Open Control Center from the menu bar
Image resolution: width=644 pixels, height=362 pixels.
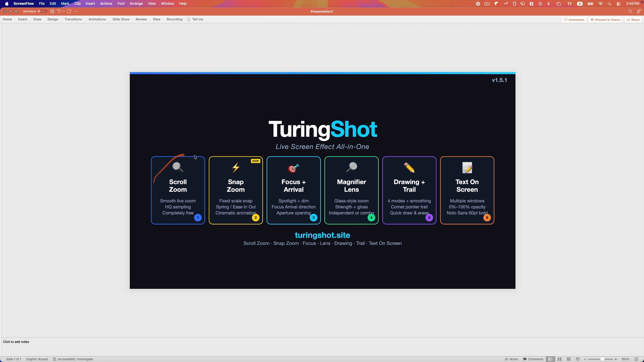619,4
